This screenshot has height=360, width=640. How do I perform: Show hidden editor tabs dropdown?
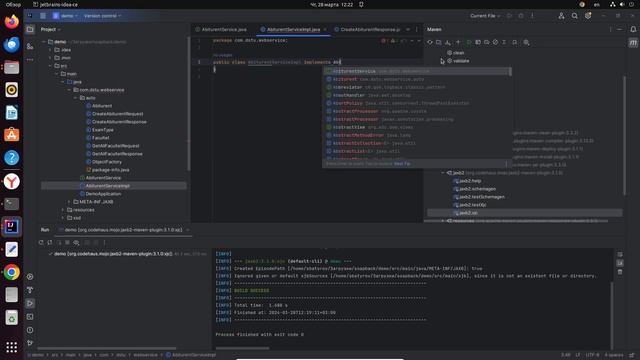(408, 29)
